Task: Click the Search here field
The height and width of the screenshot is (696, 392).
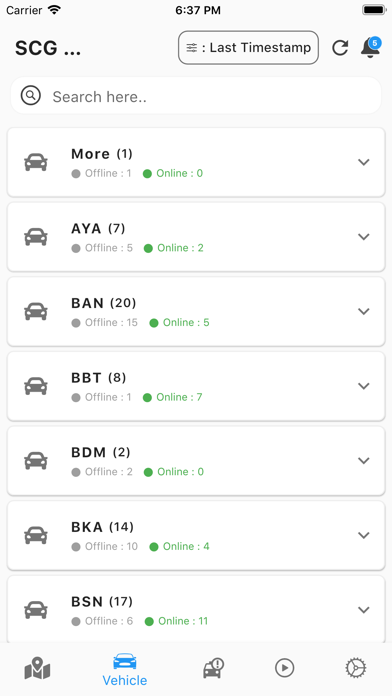Action: tap(196, 95)
